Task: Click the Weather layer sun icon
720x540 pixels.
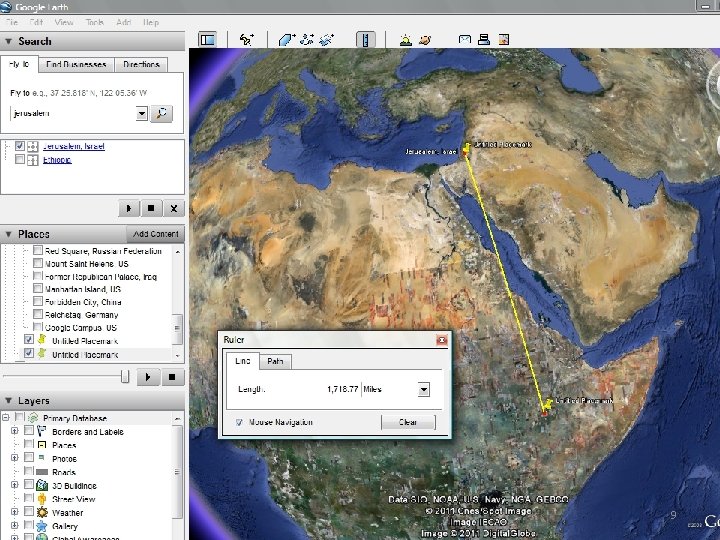Action: (42, 512)
